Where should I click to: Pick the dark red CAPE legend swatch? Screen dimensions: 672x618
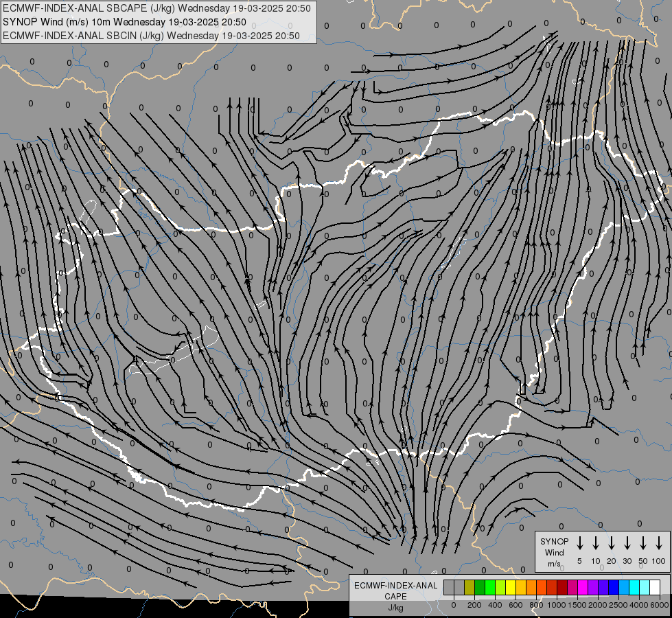(x=562, y=587)
